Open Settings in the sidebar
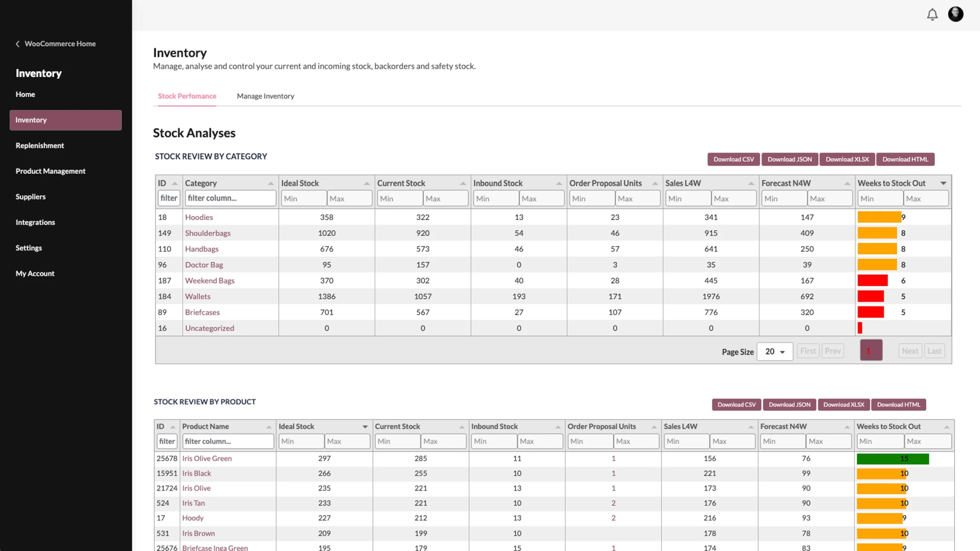Screen dimensions: 980x551 (29, 248)
